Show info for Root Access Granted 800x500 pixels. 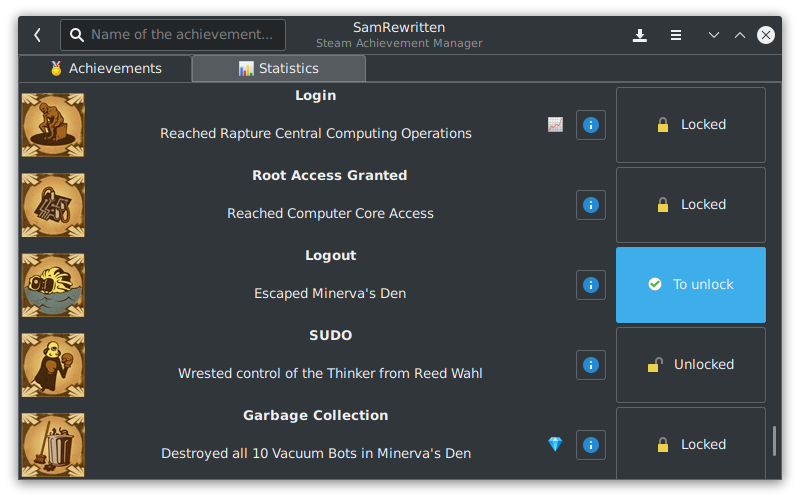pyautogui.click(x=591, y=205)
